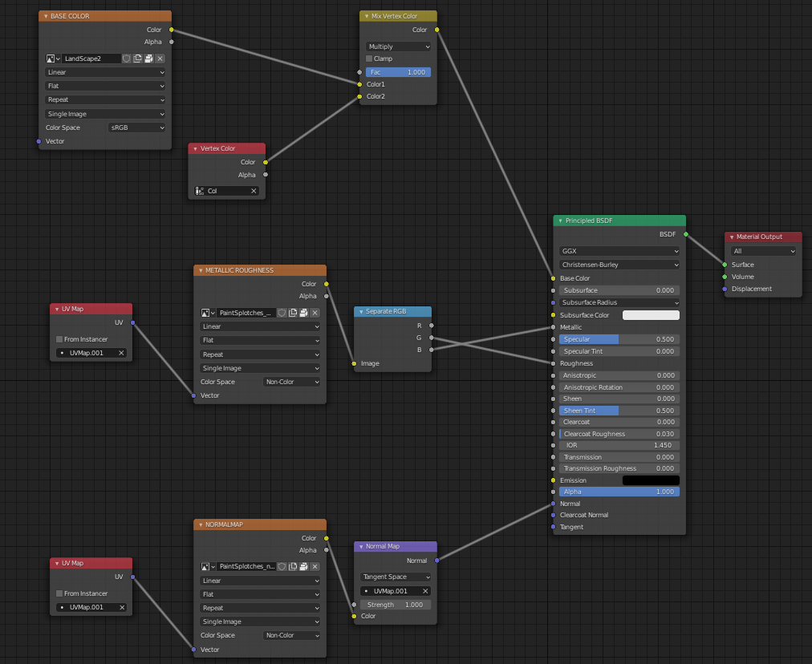Click the duplicate image icon beside LandScape2

(137, 58)
